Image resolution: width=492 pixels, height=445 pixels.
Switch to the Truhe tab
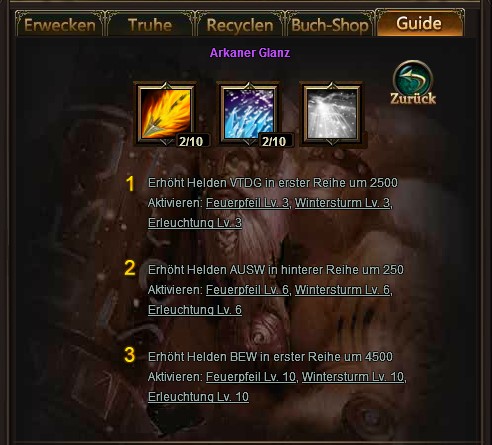click(150, 25)
